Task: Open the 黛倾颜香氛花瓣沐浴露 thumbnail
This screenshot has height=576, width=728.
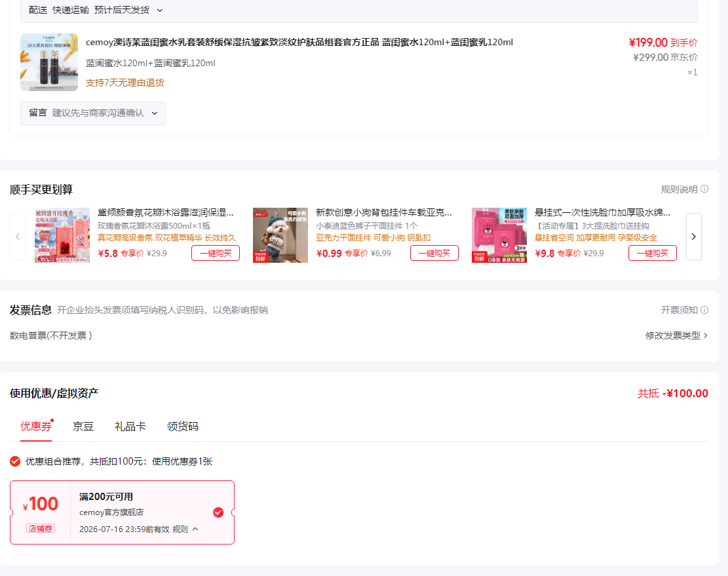Action: point(62,235)
